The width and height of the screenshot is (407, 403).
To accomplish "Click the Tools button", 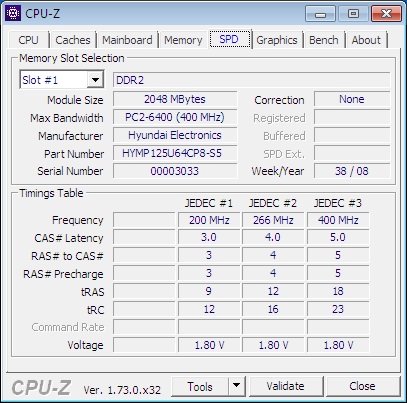I will tap(200, 386).
